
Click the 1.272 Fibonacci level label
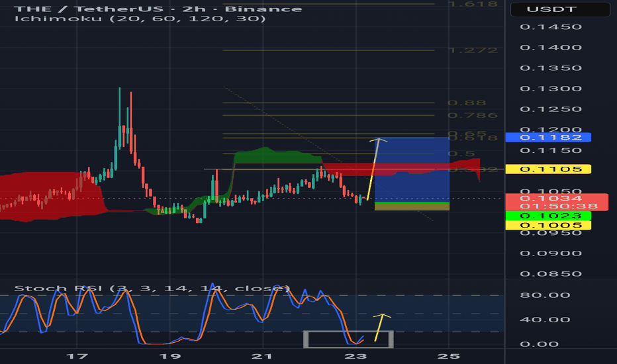473,50
